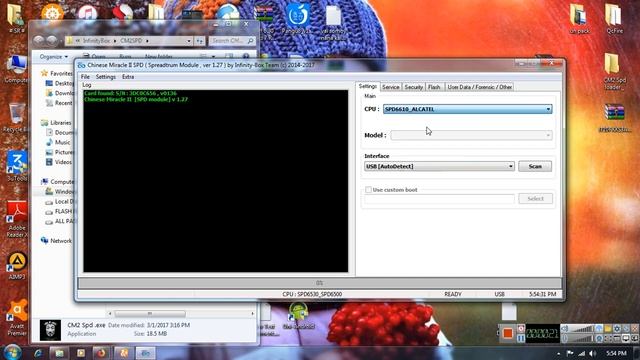
Task: Open the Computer desktop icon
Action: point(16,69)
